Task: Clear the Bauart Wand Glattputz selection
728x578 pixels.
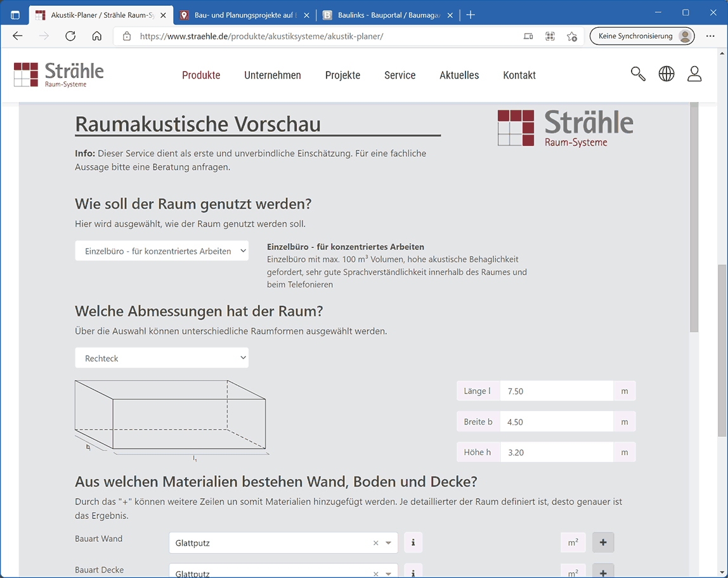Action: 375,542
